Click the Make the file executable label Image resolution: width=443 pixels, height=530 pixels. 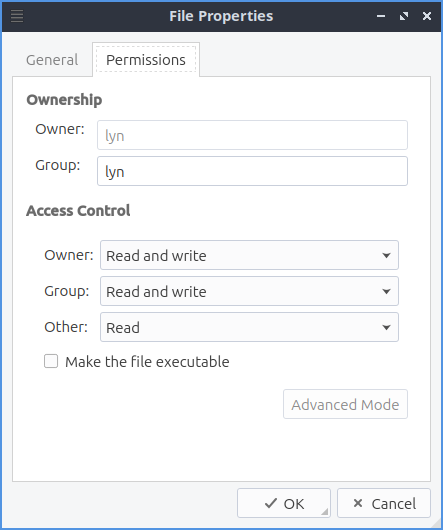coord(147,362)
